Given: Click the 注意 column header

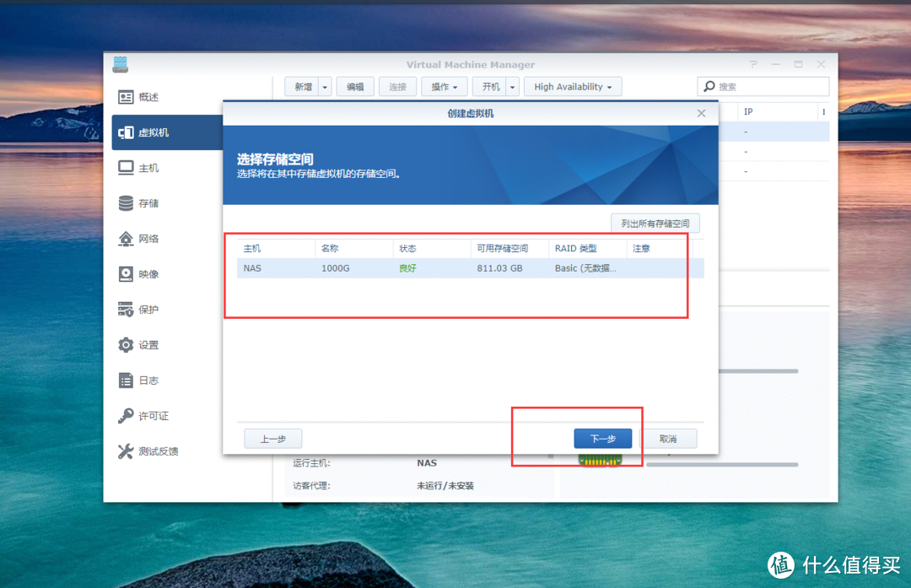Looking at the screenshot, I should pyautogui.click(x=659, y=249).
